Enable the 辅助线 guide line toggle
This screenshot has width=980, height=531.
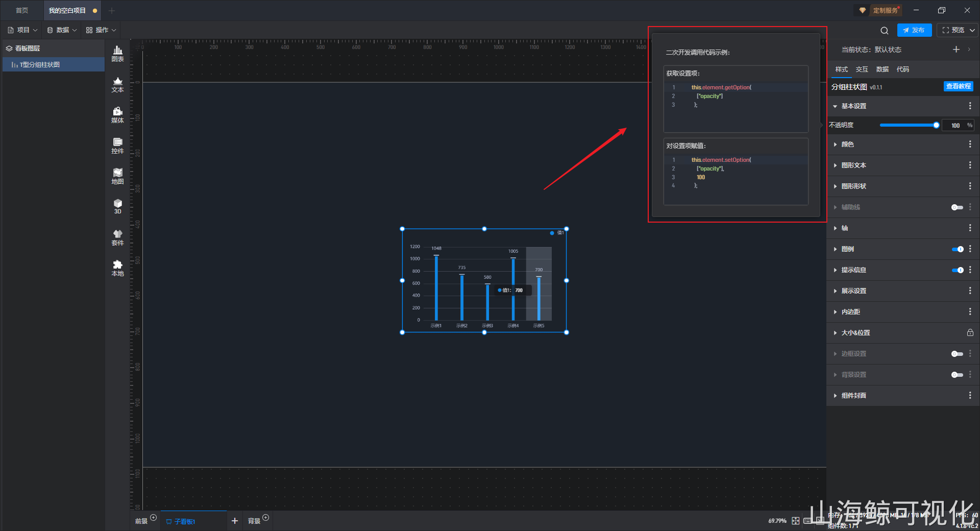pos(957,207)
